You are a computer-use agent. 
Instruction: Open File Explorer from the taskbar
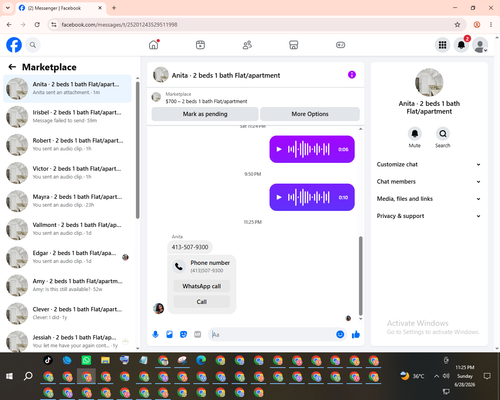point(105,360)
